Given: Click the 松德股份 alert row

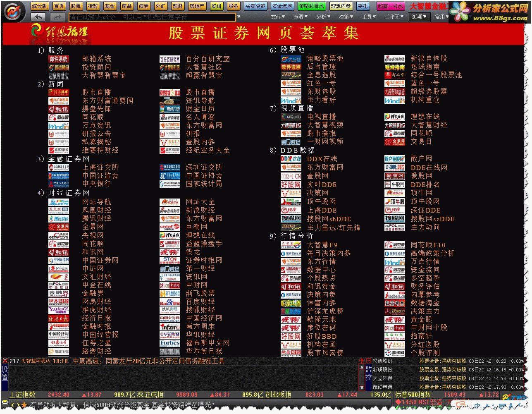Looking at the screenshot, I should click(448, 361).
